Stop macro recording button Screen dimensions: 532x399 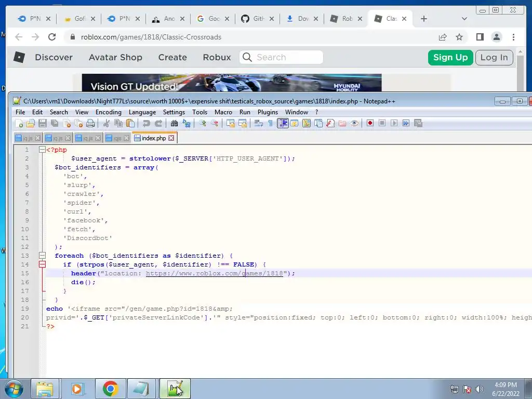(382, 124)
